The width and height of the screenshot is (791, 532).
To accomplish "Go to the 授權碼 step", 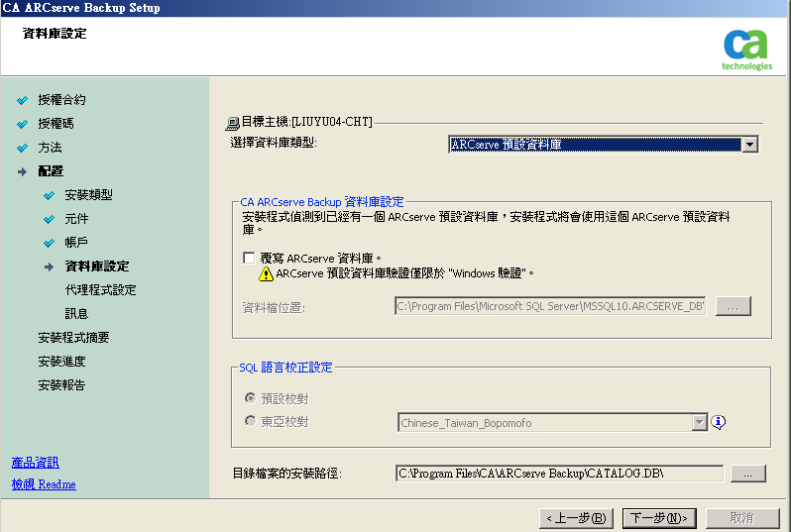I will tap(56, 124).
